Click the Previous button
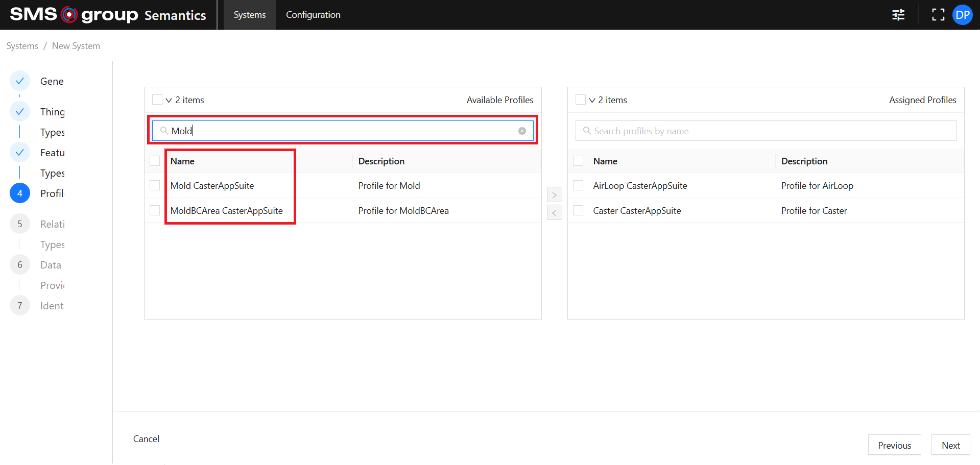This screenshot has height=465, width=980. click(x=894, y=445)
